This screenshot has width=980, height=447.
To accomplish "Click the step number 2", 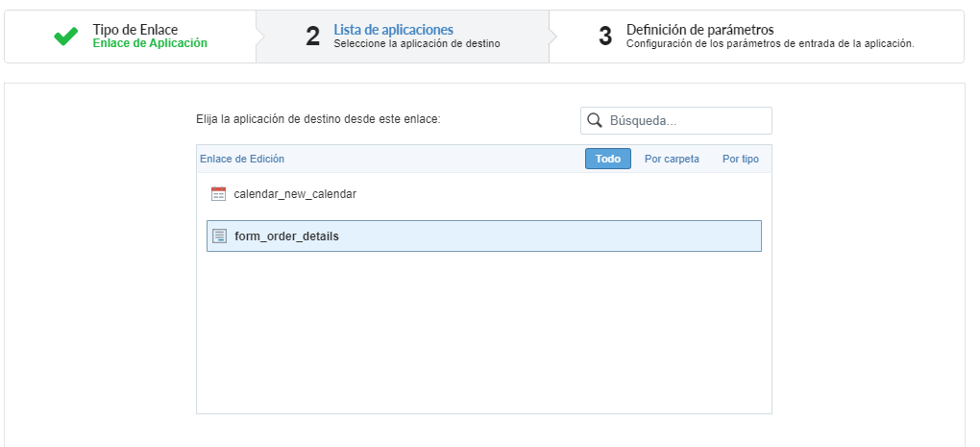I will (312, 37).
